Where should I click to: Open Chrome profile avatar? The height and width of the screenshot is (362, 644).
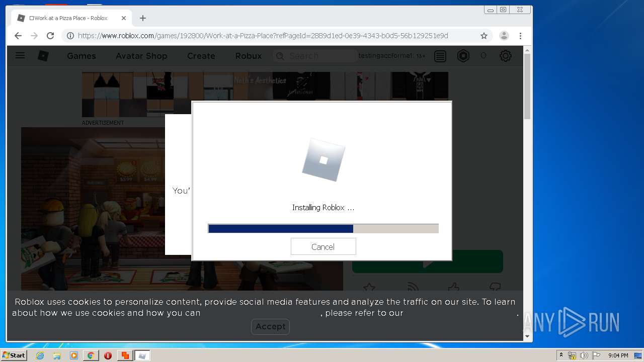tap(504, 36)
